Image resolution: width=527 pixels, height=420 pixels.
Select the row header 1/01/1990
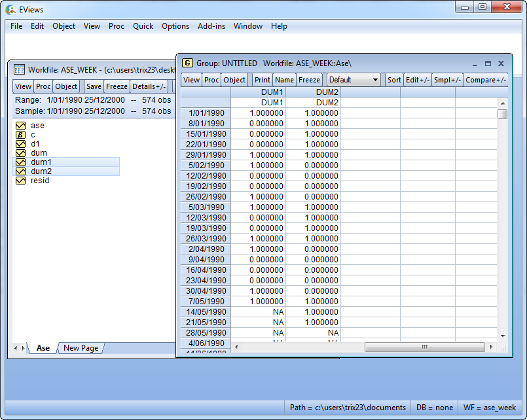(206, 113)
